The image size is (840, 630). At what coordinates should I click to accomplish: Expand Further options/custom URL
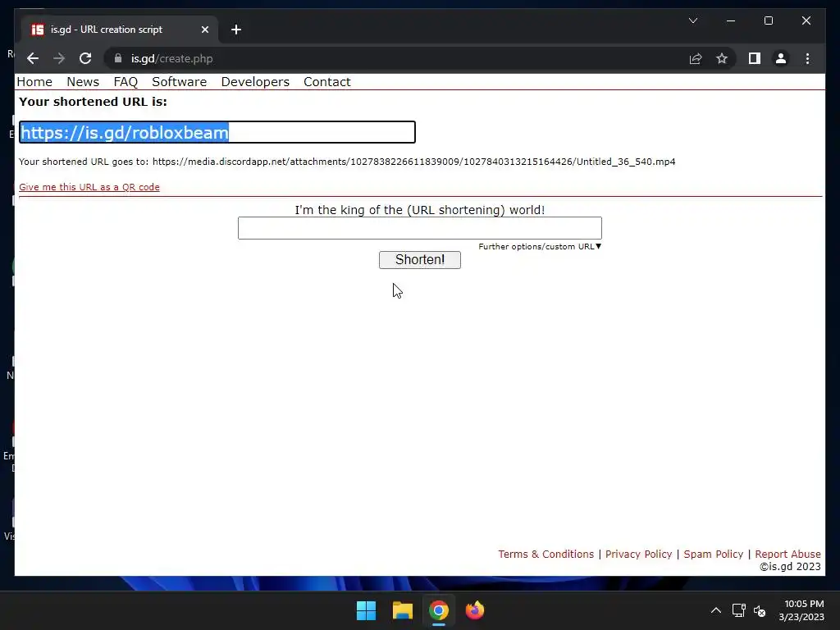pyautogui.click(x=540, y=246)
